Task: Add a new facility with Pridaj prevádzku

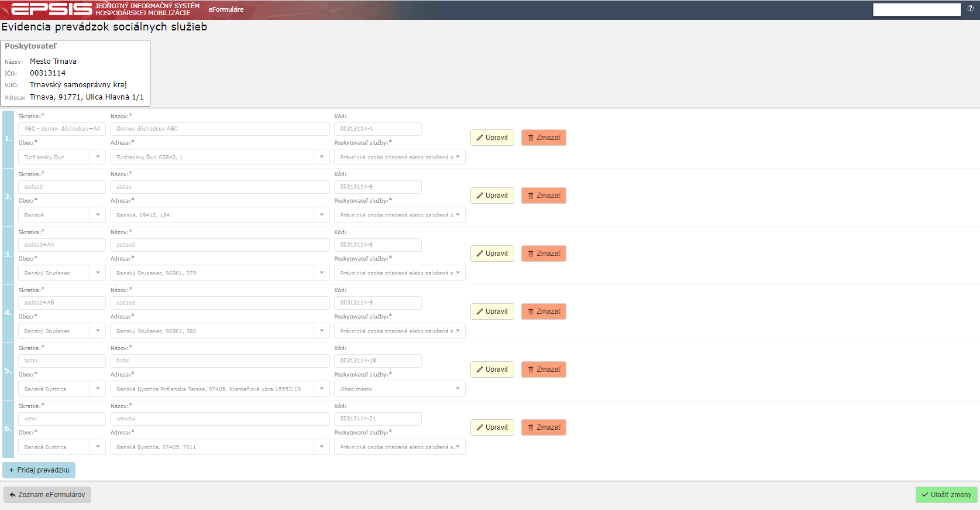Action: (39, 470)
